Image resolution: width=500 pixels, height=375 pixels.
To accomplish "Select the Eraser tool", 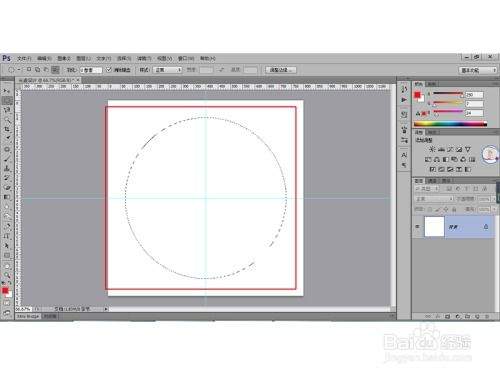I will pyautogui.click(x=7, y=188).
